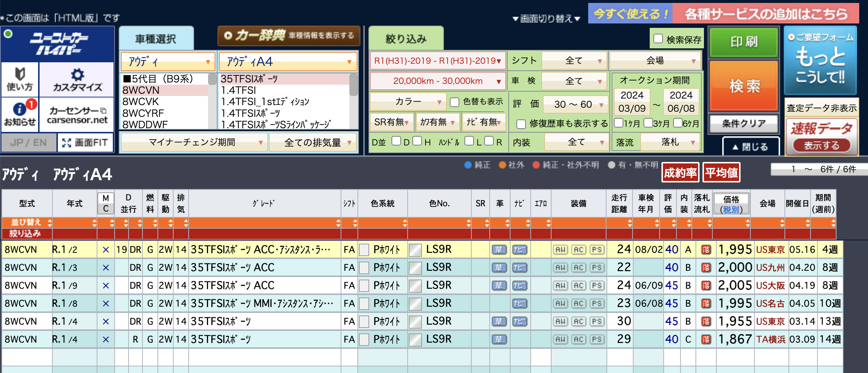This screenshot has width=868, height=373.
Task: Enable 修復歴車も表示する checkbox
Action: coord(521,124)
